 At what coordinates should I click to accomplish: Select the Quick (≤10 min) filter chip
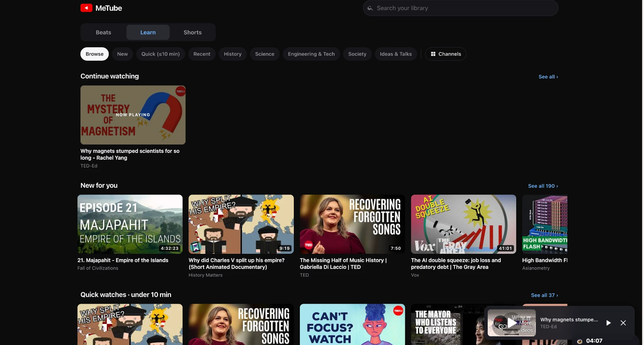coord(160,54)
